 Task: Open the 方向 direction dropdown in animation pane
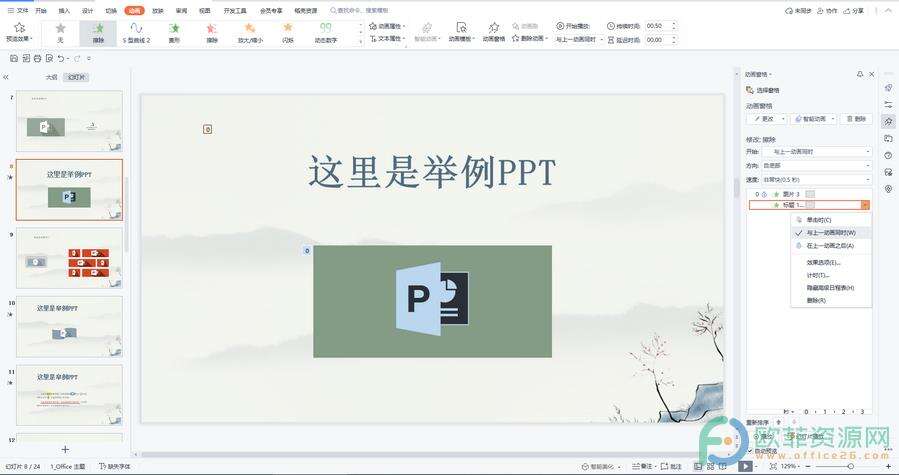[817, 166]
